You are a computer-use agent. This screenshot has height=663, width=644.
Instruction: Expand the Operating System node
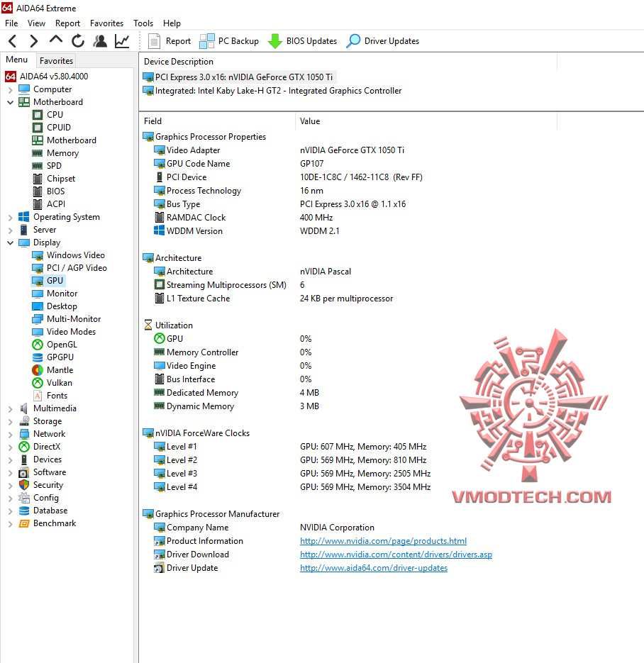[x=10, y=217]
